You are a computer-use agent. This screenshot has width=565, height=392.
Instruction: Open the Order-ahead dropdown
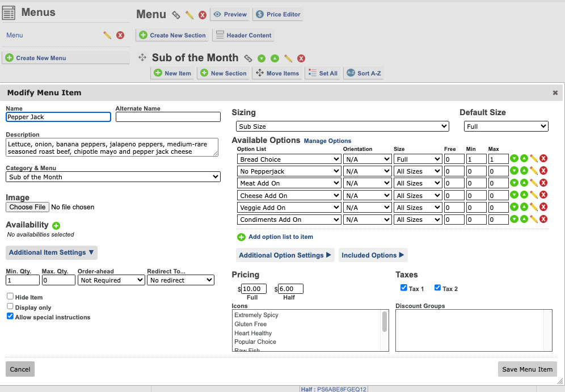[x=111, y=280]
